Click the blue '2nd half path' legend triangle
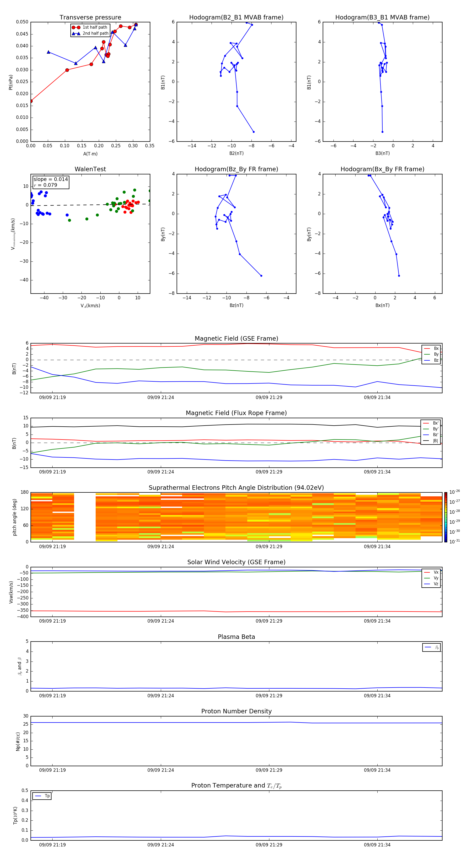This screenshot has width=473, height=868. pyautogui.click(x=76, y=33)
